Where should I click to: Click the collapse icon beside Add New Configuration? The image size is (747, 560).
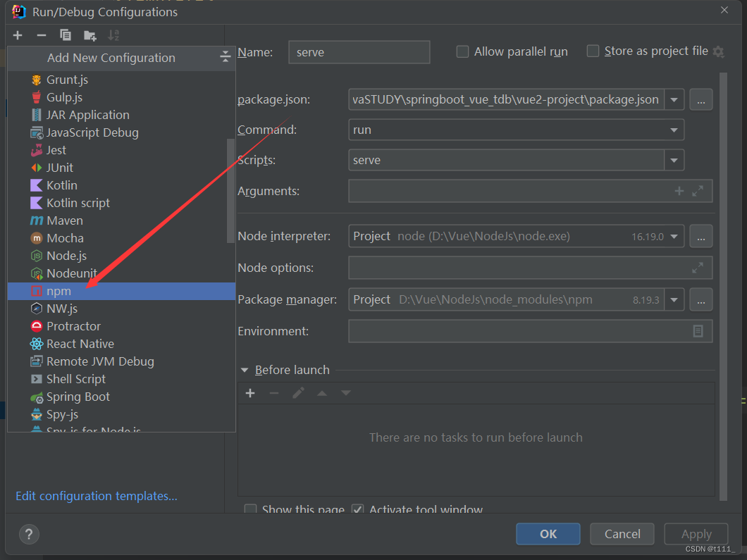(x=225, y=57)
